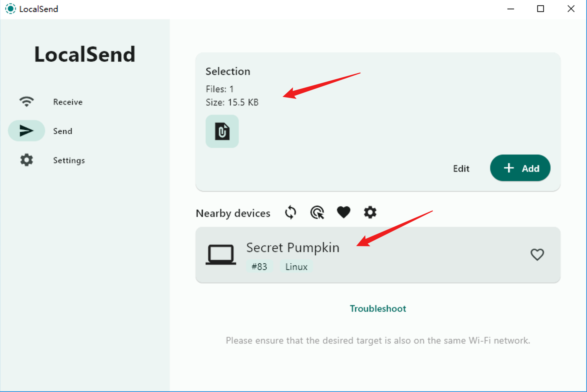Image resolution: width=587 pixels, height=392 pixels.
Task: Click the laptop icon on device card
Action: click(221, 255)
